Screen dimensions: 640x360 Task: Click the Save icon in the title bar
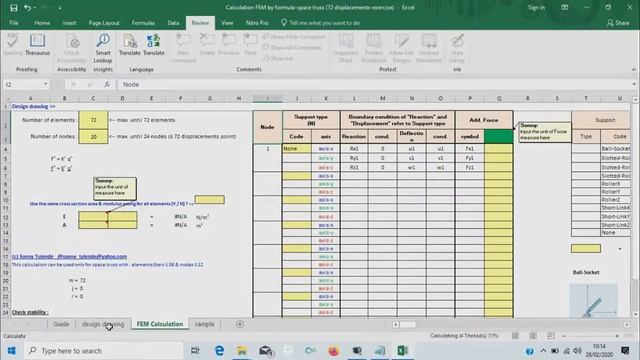coord(13,8)
